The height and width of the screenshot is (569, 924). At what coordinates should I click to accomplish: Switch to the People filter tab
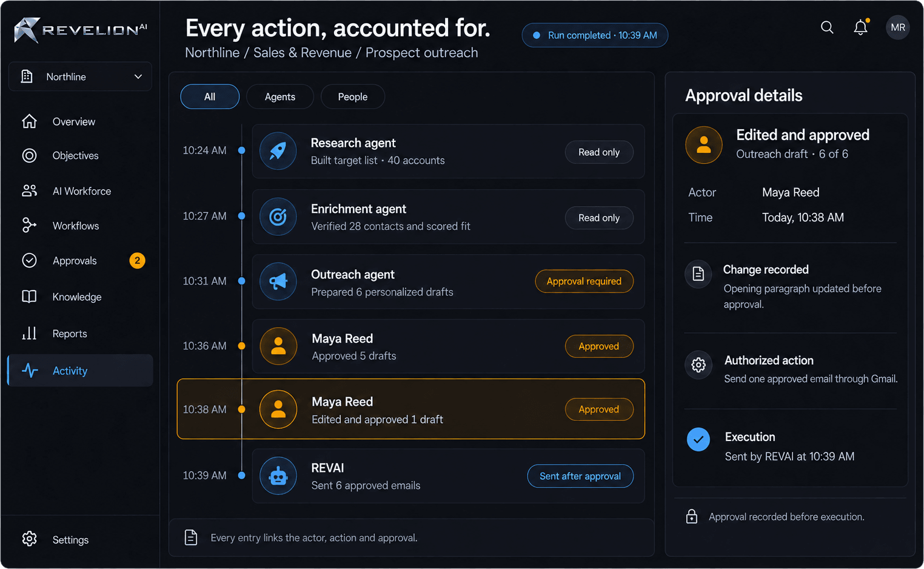click(353, 96)
